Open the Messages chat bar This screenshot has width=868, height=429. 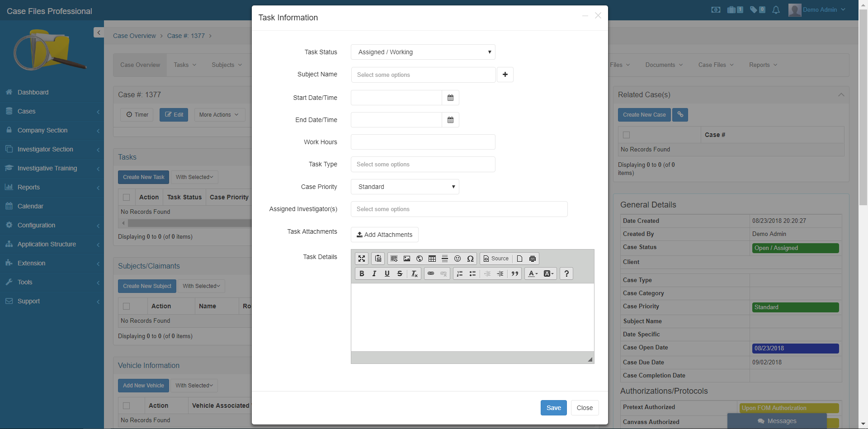point(777,421)
